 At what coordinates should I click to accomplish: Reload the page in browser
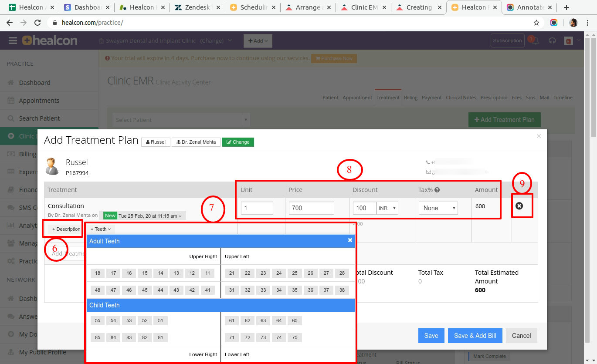pyautogui.click(x=37, y=23)
